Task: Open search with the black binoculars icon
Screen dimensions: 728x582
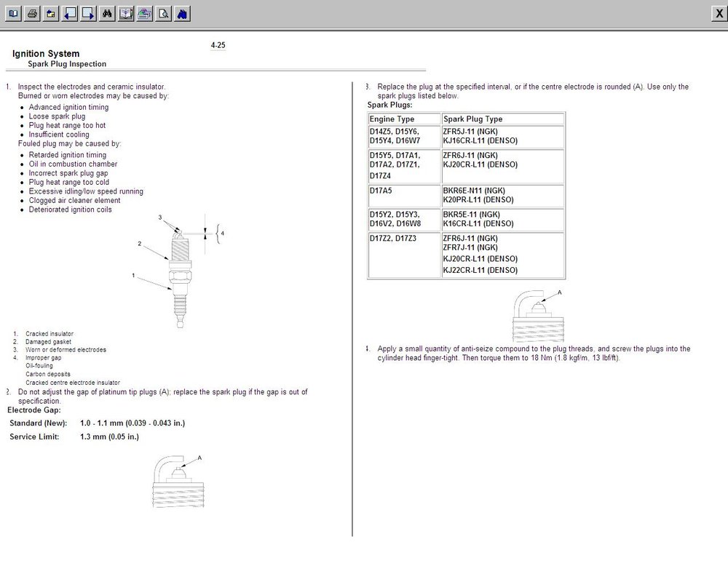Action: tap(107, 14)
